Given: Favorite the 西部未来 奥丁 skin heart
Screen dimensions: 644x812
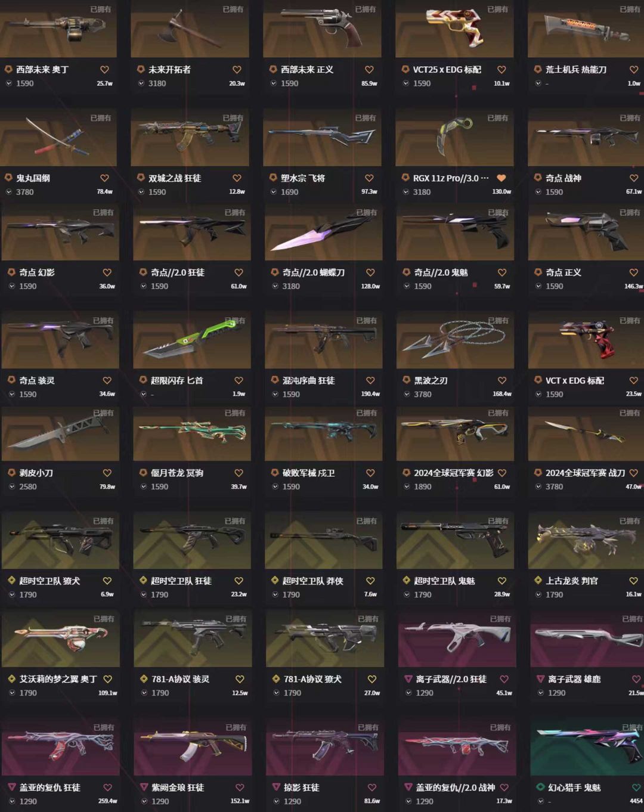Looking at the screenshot, I should (104, 70).
